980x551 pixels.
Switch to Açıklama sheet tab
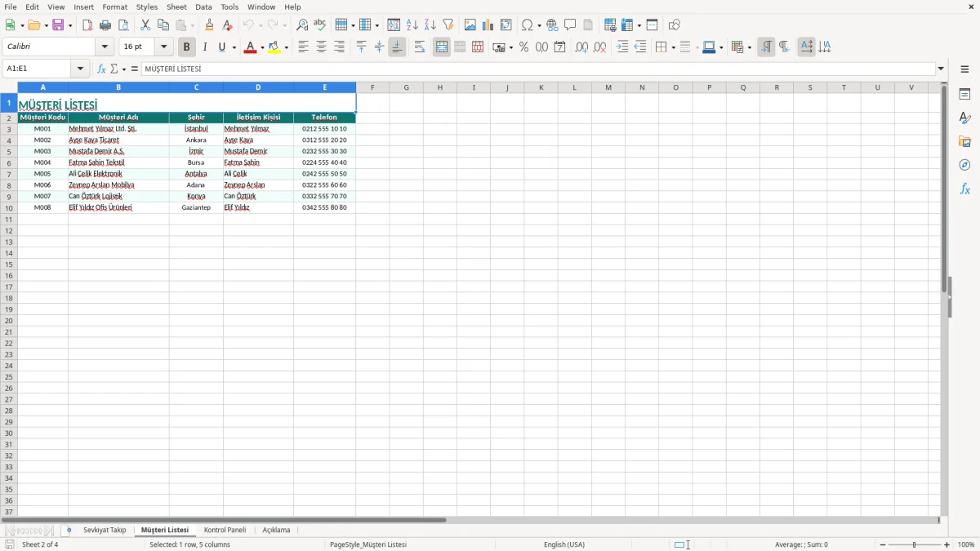pyautogui.click(x=276, y=530)
